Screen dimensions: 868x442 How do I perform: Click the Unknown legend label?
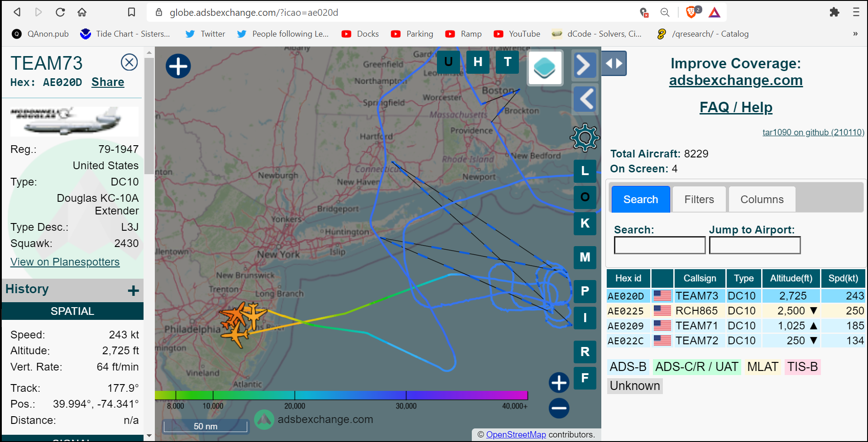(x=635, y=386)
